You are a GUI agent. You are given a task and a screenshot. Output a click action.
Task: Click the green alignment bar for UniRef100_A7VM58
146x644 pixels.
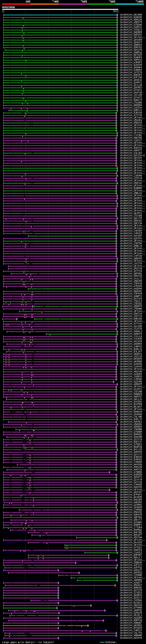click(x=30, y=608)
